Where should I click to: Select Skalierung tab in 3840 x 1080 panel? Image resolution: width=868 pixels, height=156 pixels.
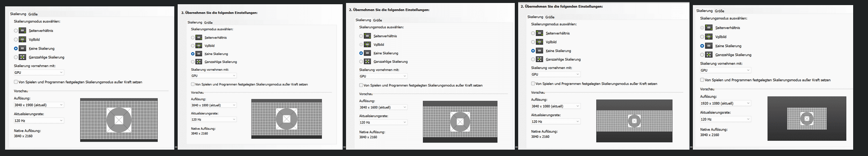535,17
